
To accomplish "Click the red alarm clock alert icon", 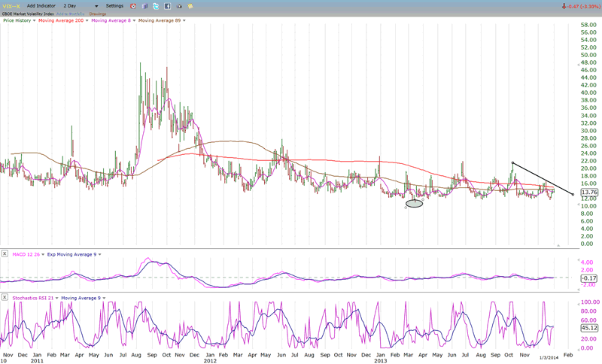I will click(x=132, y=5).
